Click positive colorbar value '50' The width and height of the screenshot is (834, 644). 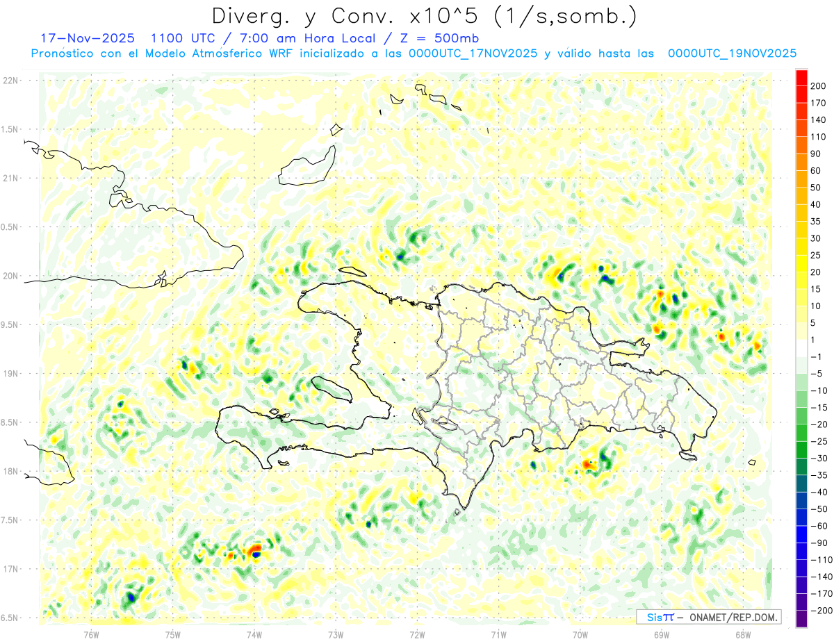817,188
